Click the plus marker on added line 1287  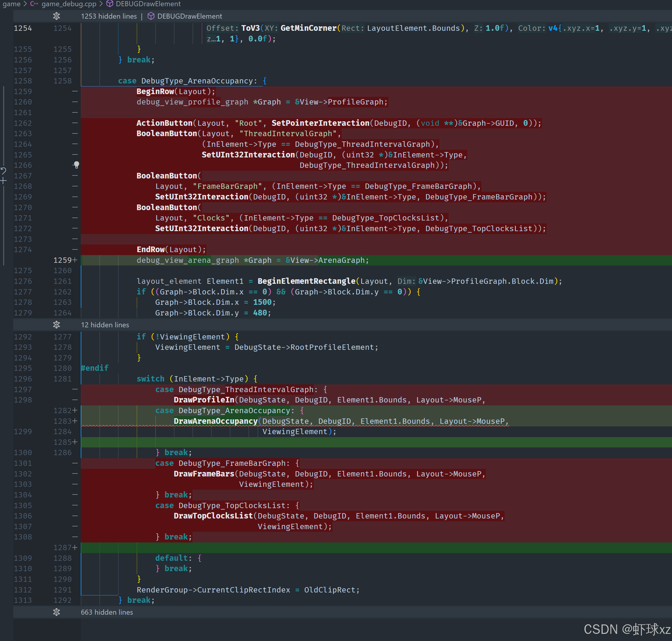(x=75, y=547)
